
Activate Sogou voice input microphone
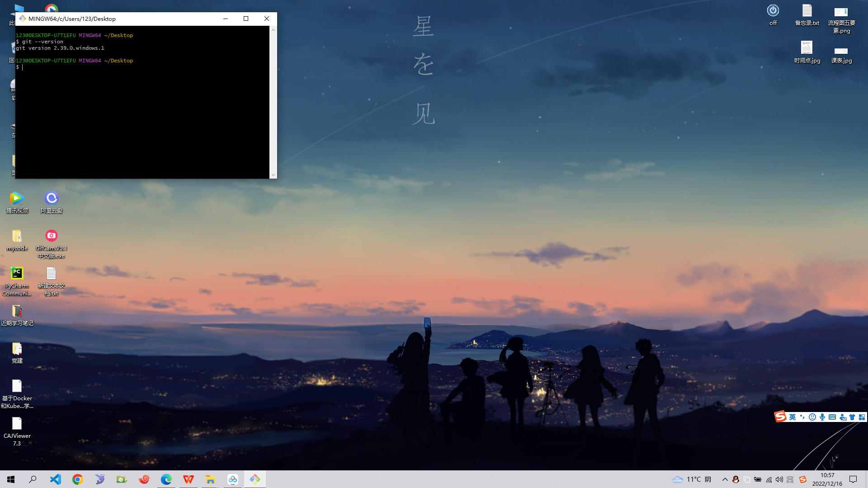822,417
